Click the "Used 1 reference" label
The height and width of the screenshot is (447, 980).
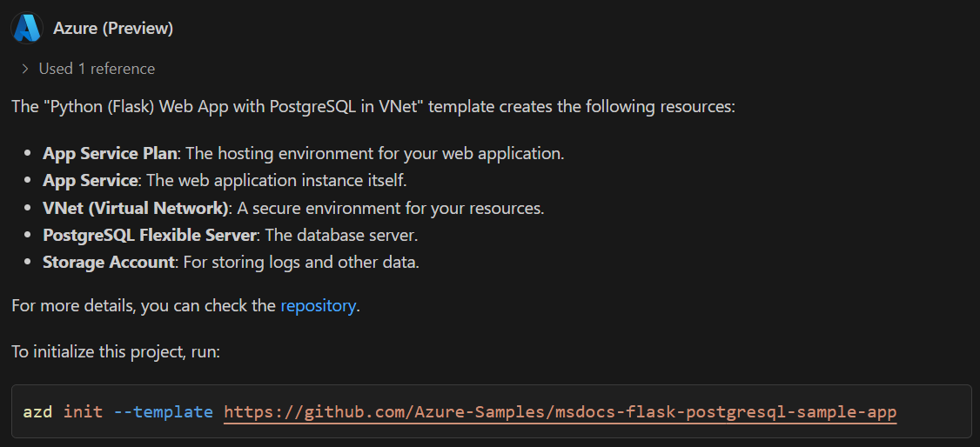[x=97, y=69]
